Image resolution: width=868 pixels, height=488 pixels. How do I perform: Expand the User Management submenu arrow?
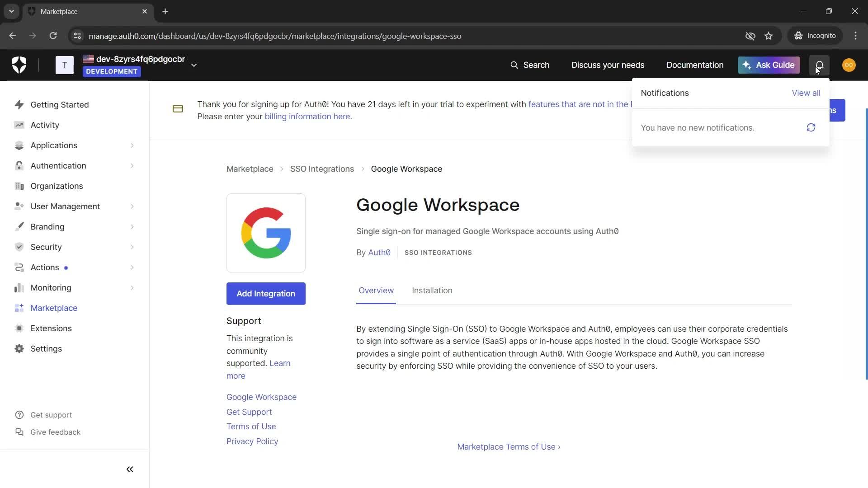coord(132,206)
